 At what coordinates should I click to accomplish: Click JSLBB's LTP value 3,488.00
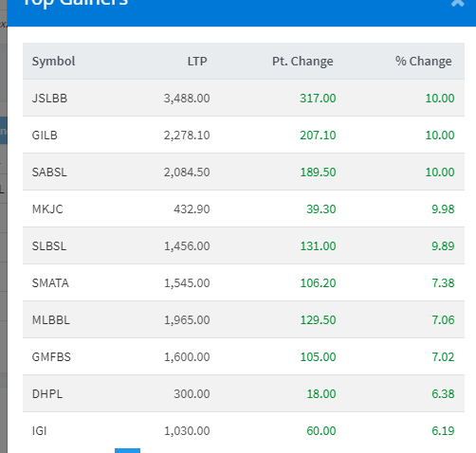[x=187, y=99]
